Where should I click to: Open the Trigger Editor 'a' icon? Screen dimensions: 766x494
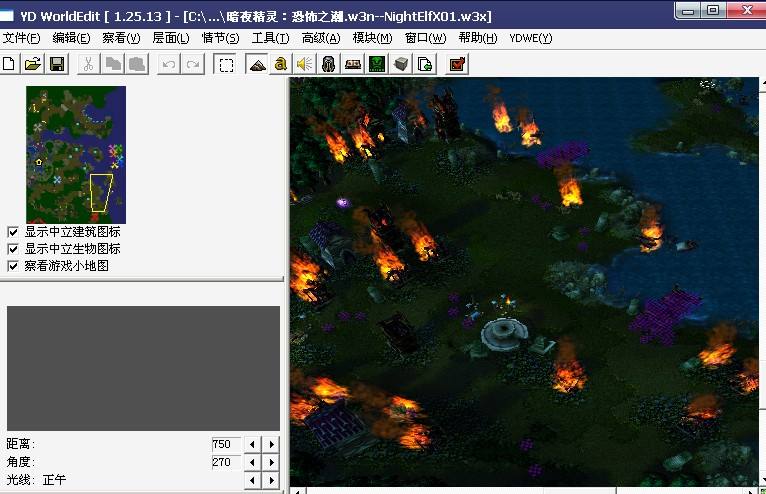coord(281,64)
